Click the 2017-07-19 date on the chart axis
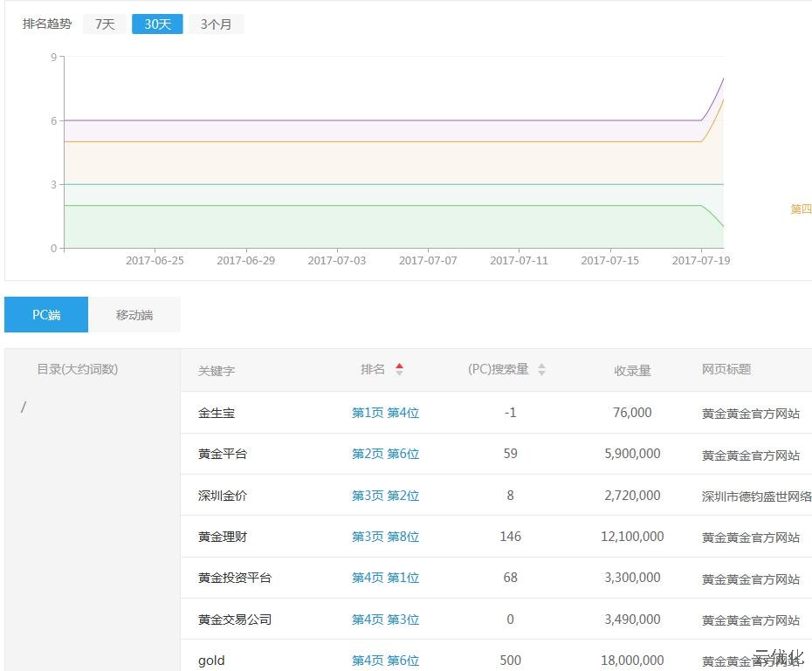 point(700,260)
